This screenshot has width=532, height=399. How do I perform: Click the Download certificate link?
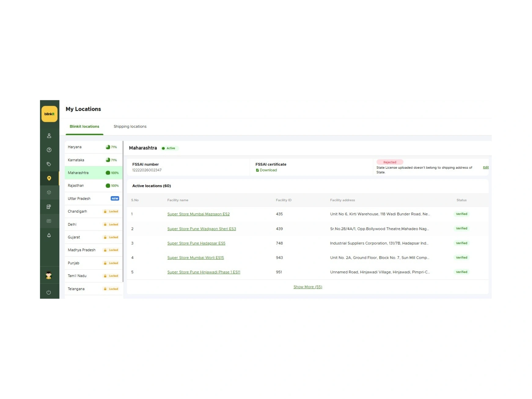[268, 170]
